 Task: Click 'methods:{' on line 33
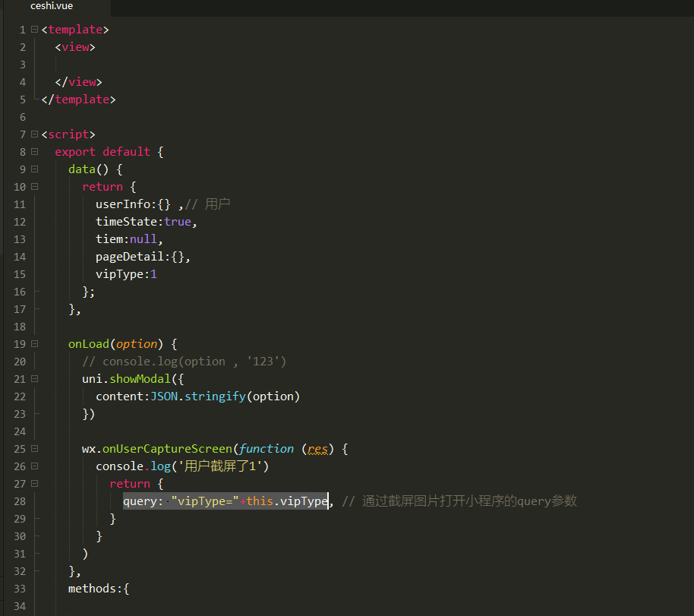tap(99, 589)
